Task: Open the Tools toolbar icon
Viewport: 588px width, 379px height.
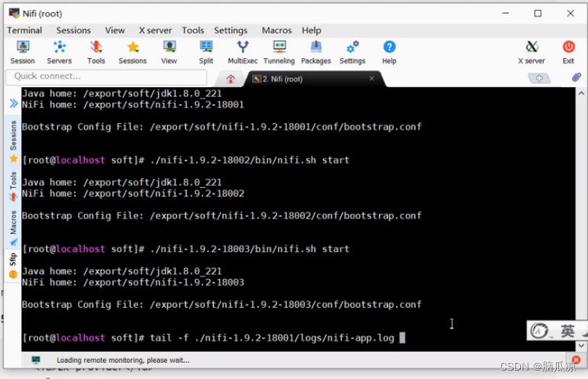Action: click(96, 52)
